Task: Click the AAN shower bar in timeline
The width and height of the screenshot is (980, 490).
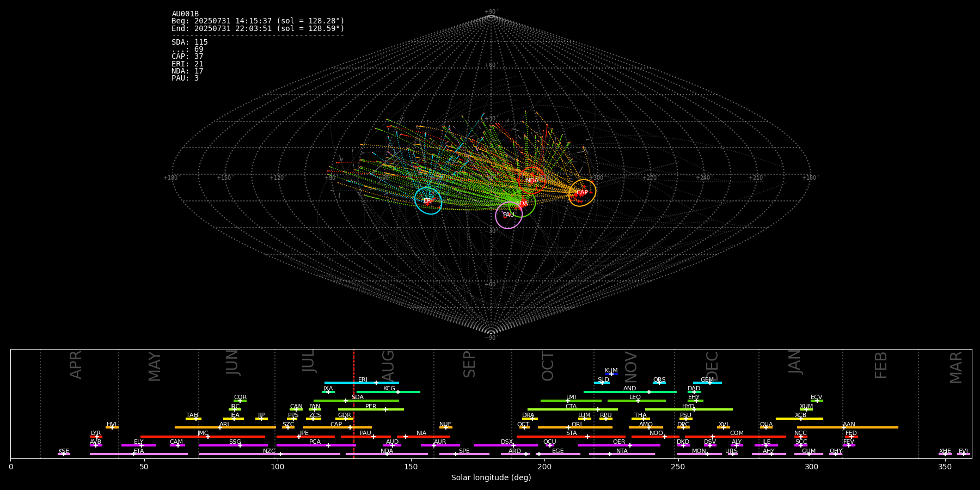Action: click(x=848, y=427)
